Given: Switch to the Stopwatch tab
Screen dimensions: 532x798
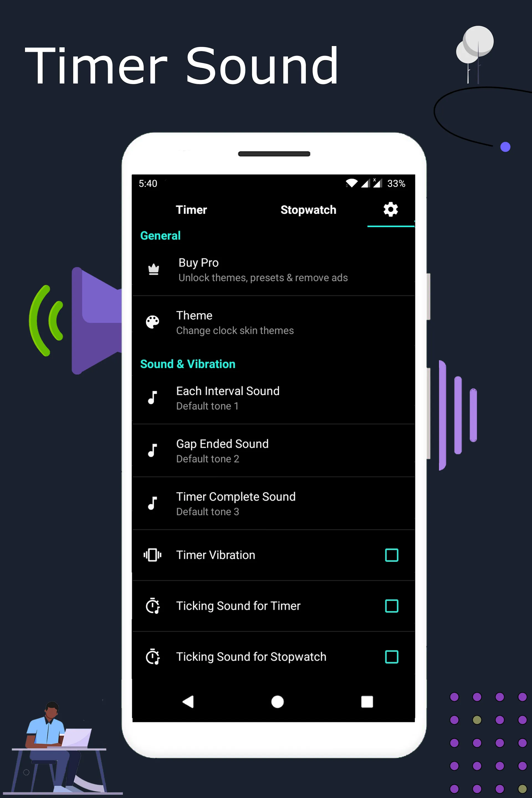Looking at the screenshot, I should pos(309,209).
